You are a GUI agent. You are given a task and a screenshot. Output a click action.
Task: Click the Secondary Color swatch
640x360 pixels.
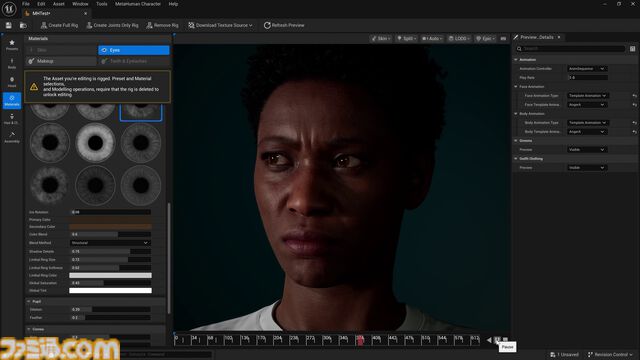pyautogui.click(x=110, y=227)
